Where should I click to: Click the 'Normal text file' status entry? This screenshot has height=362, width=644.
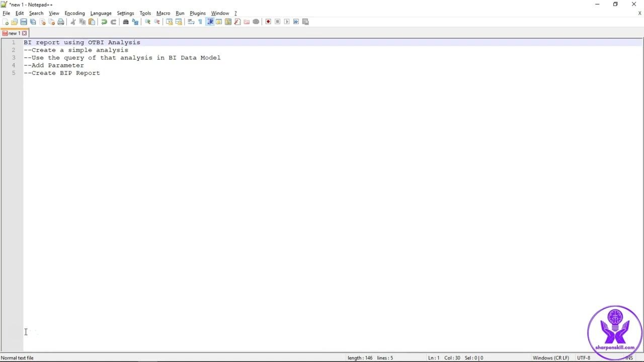pos(18,358)
